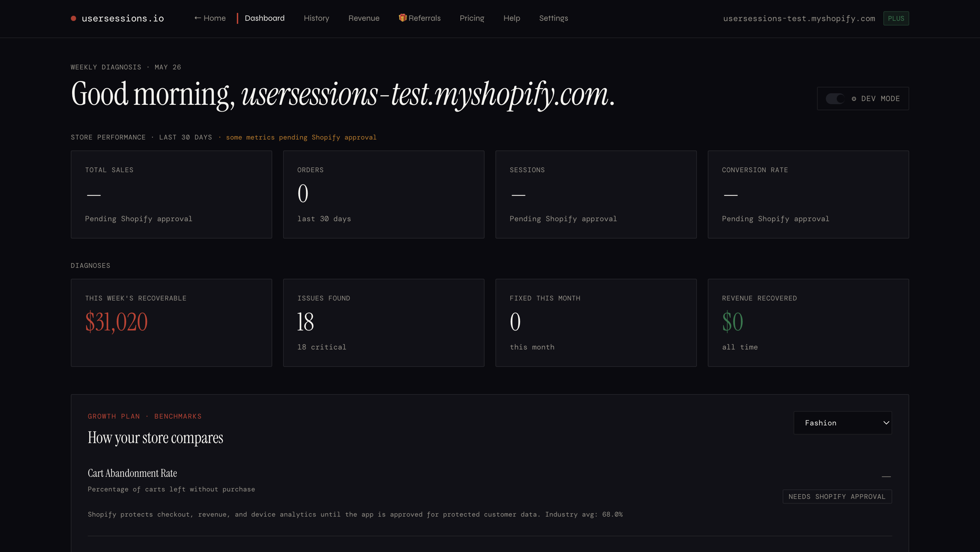Click the red dot logo beside usersessions.io
The width and height of the screenshot is (980, 552).
coord(73,18)
